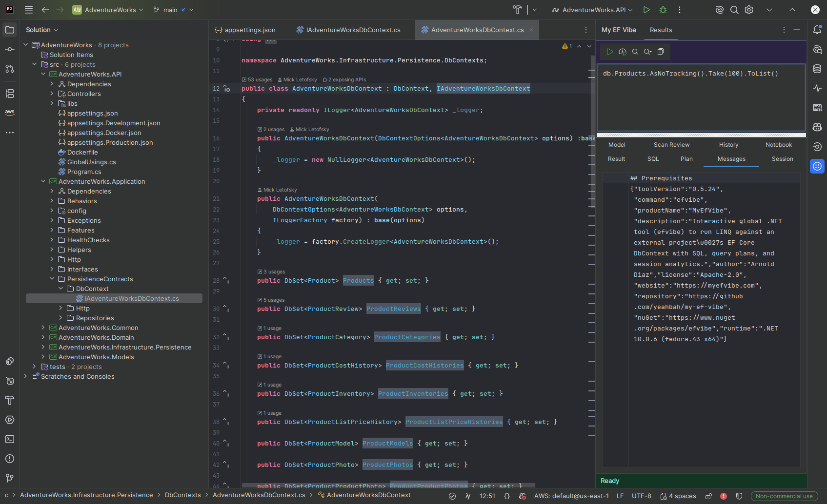
Task: Open the Notifications bell icon
Action: coord(817,30)
